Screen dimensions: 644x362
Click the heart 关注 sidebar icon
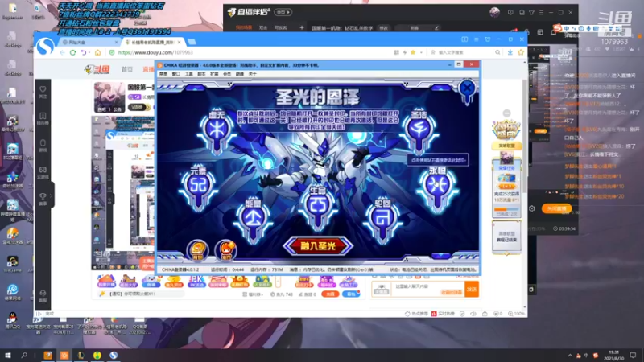coord(43,92)
